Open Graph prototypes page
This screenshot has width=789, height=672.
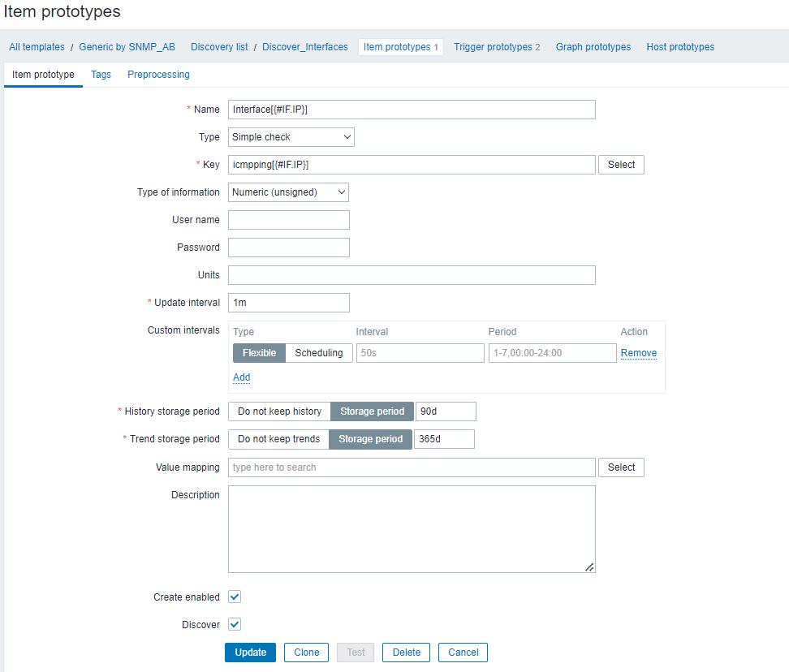(593, 47)
